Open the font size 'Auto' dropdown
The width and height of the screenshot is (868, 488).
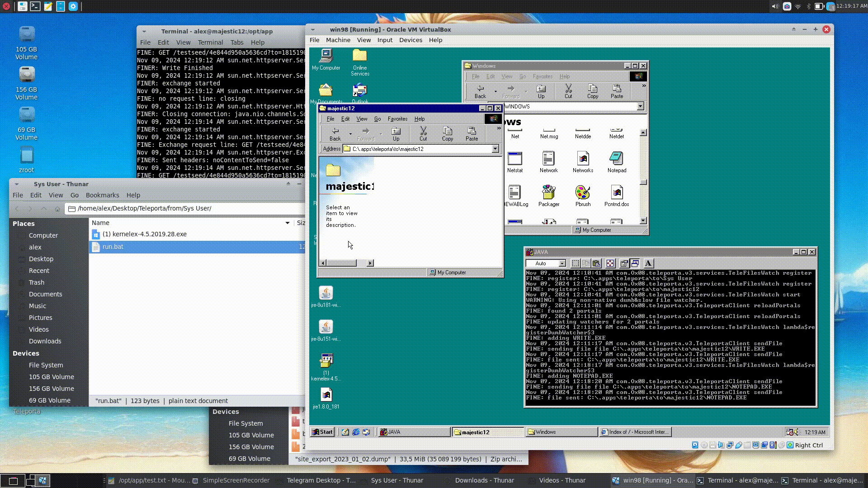coord(562,263)
